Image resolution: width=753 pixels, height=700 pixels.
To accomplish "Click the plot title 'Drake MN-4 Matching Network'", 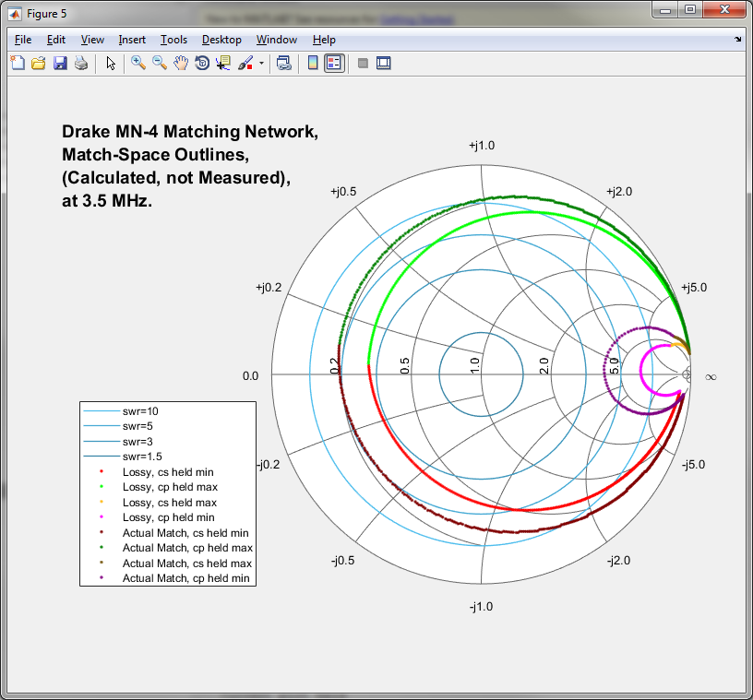I will coord(190,132).
